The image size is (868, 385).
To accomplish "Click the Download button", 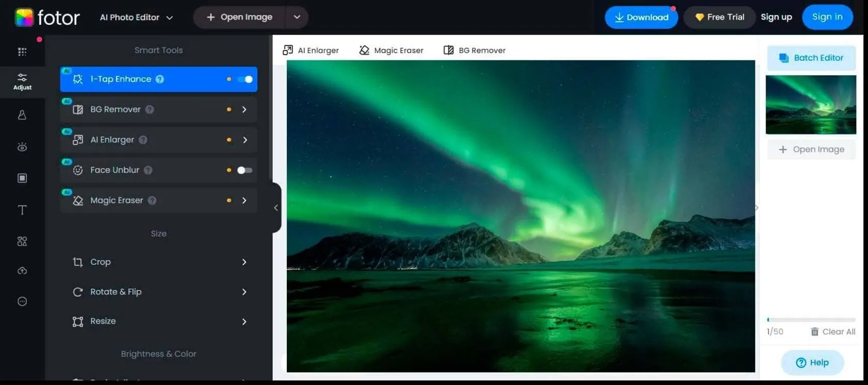I will 641,18.
